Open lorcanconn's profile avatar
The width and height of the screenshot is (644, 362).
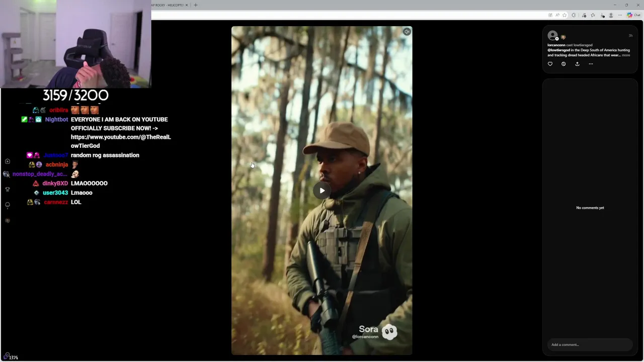552,35
